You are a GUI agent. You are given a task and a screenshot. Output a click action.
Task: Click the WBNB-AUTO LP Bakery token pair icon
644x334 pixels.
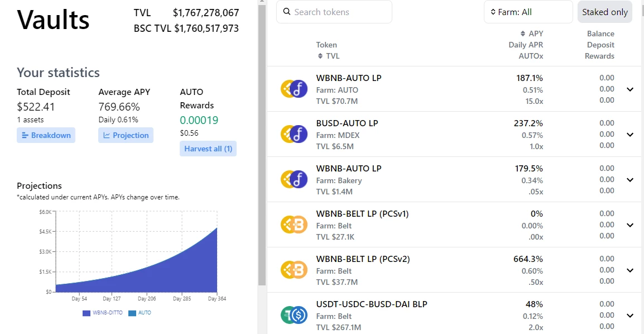tap(294, 179)
